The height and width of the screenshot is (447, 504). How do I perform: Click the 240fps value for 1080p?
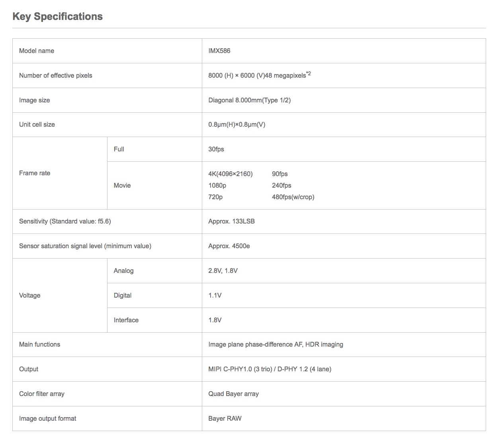[281, 185]
